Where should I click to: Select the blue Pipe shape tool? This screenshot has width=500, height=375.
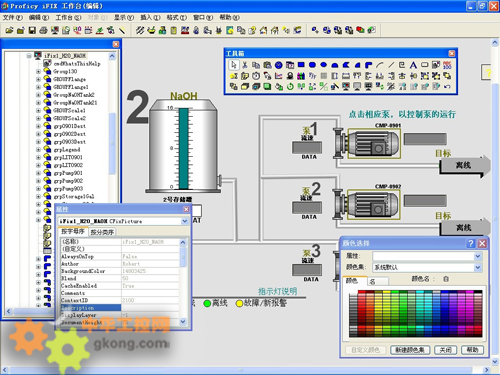coord(368,65)
